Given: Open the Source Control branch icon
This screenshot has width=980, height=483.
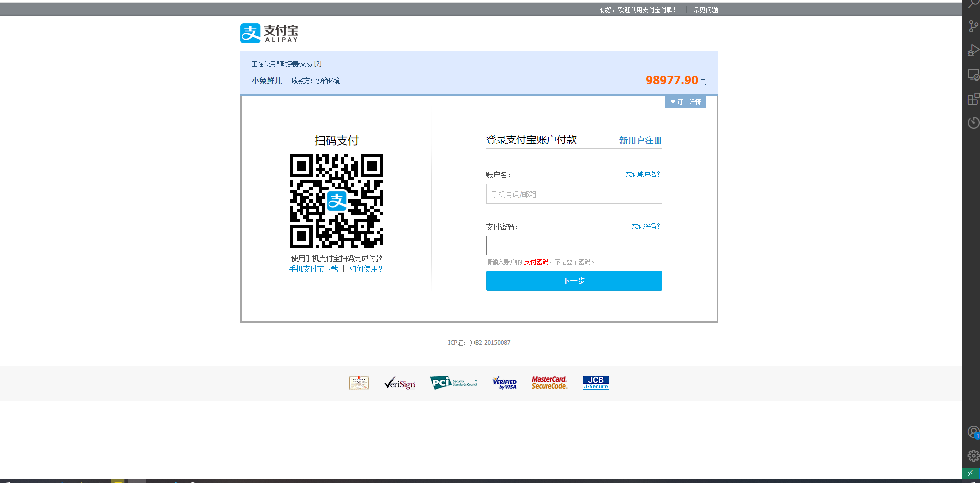Looking at the screenshot, I should click(973, 26).
